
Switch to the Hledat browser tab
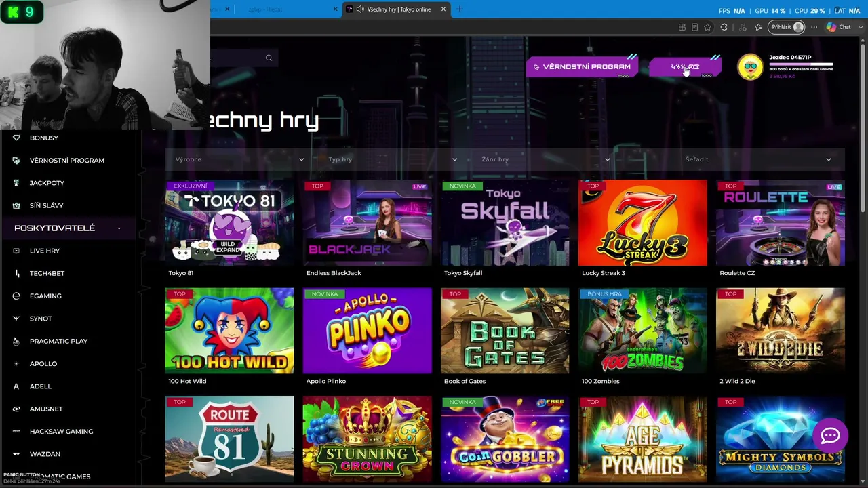pyautogui.click(x=288, y=9)
